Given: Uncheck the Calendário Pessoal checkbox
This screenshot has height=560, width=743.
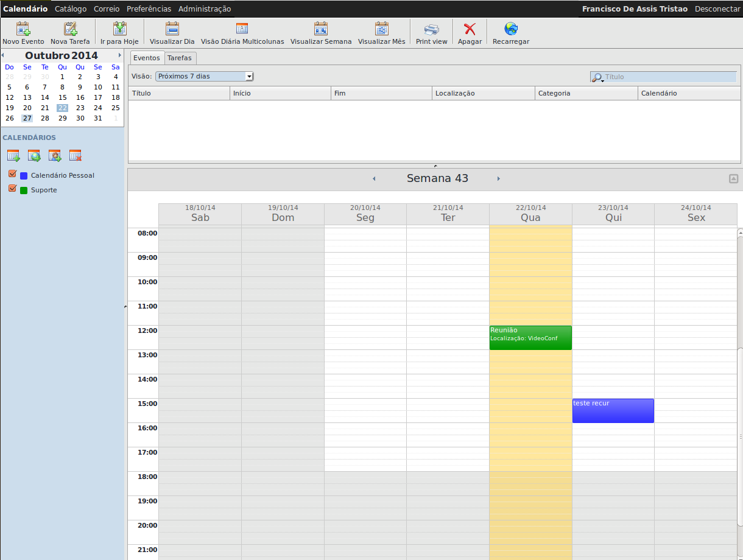Looking at the screenshot, I should point(12,175).
